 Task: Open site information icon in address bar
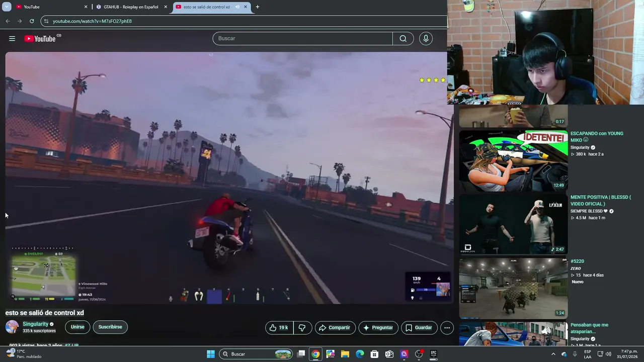coord(46,21)
